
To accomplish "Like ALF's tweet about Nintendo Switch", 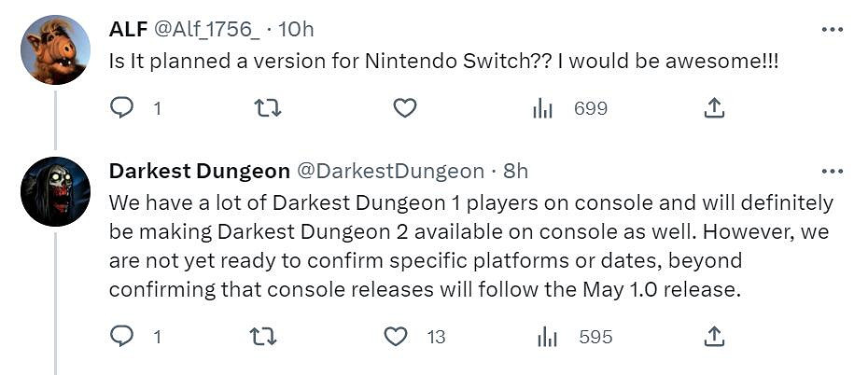I will pyautogui.click(x=404, y=108).
